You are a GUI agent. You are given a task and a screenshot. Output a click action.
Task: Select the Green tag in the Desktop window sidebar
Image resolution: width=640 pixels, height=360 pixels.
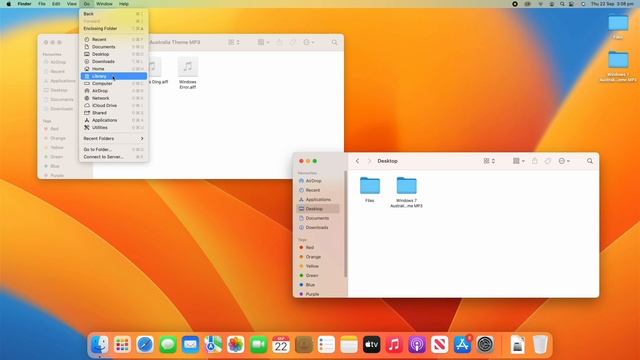tap(318, 276)
